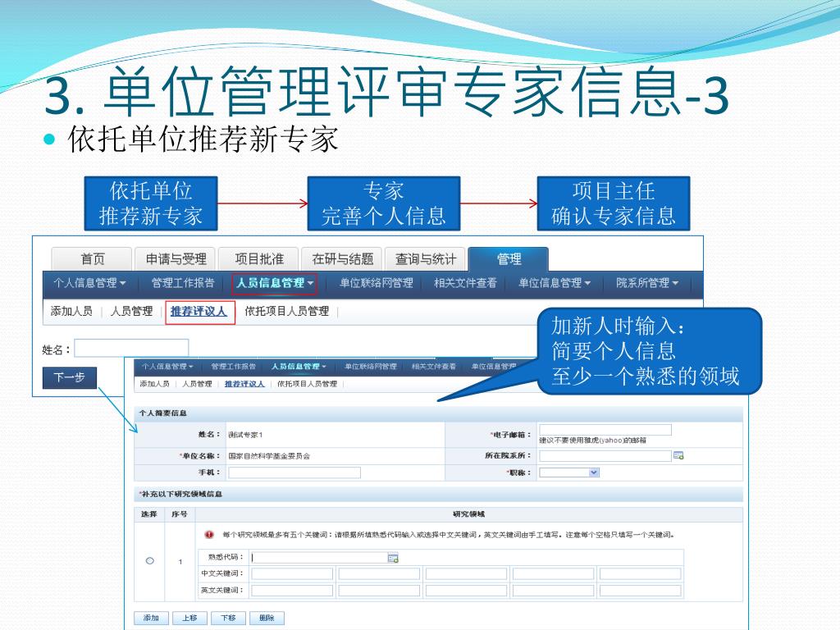The height and width of the screenshot is (630, 840).
Task: Open 依托项目人员管理 in the upper submenu
Action: click(286, 311)
